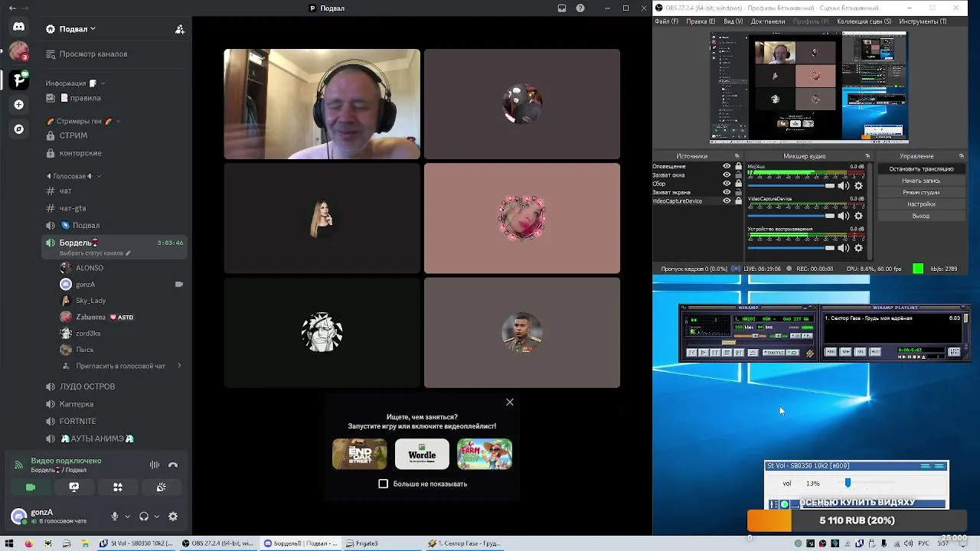Open the soundboard button in voice panel
Image resolution: width=980 pixels, height=551 pixels.
[162, 487]
